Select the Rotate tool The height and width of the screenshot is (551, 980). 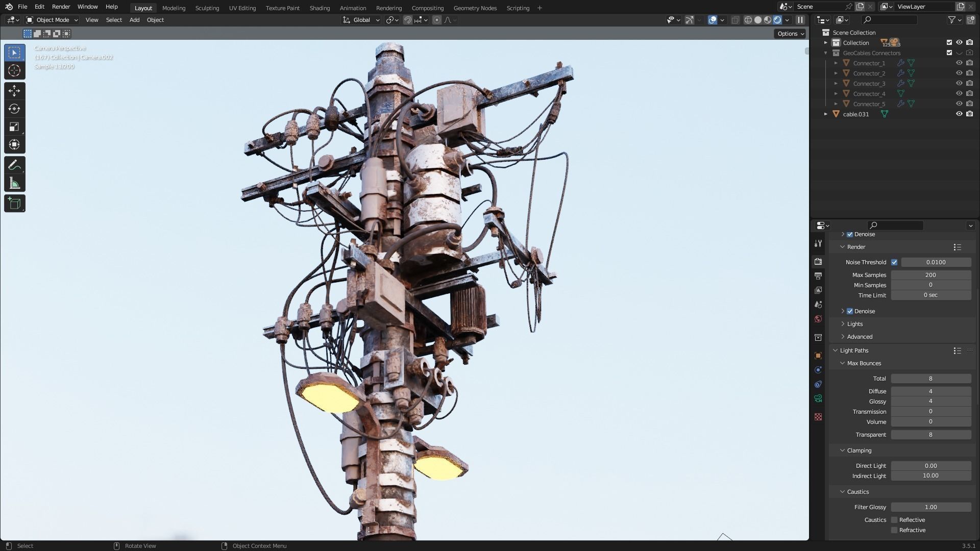(x=14, y=109)
